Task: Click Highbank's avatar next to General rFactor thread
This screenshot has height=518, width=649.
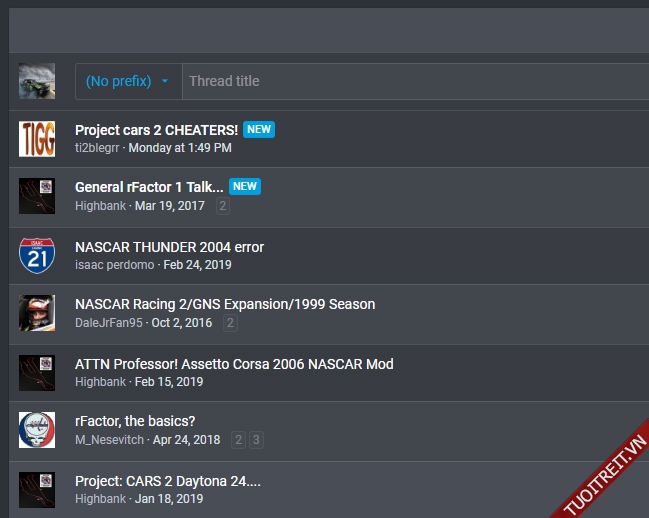Action: click(37, 197)
